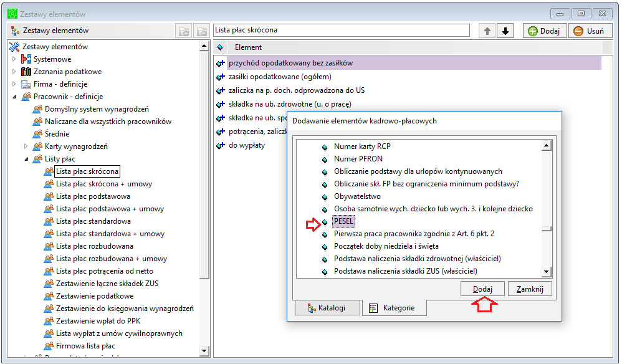Expand the Systemowe tree node
This screenshot has width=622, height=364.
pos(14,59)
